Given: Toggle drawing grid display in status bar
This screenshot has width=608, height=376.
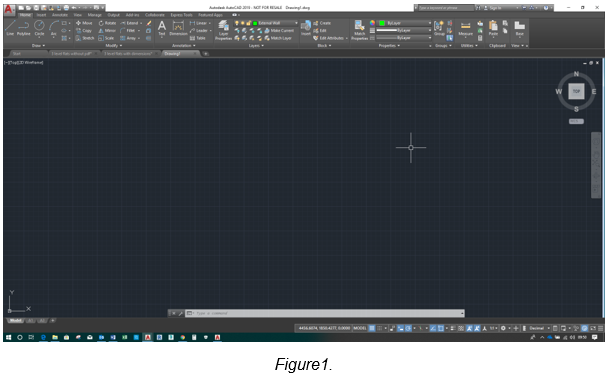Looking at the screenshot, I should 372,328.
